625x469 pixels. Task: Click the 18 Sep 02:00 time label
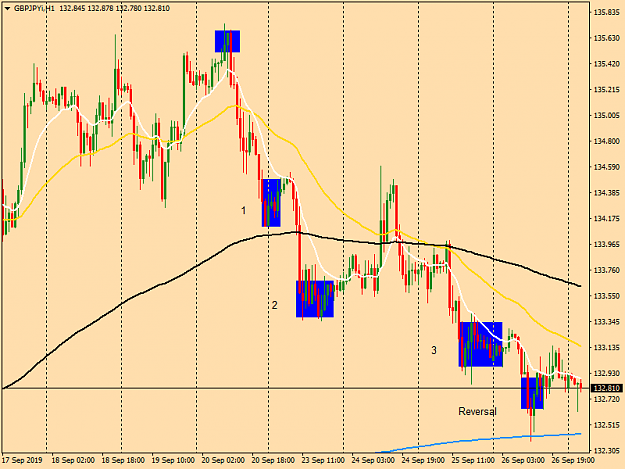click(73, 460)
